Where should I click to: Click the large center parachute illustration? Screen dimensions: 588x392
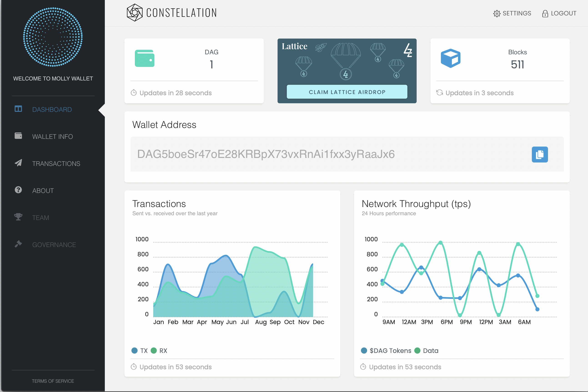tap(346, 61)
